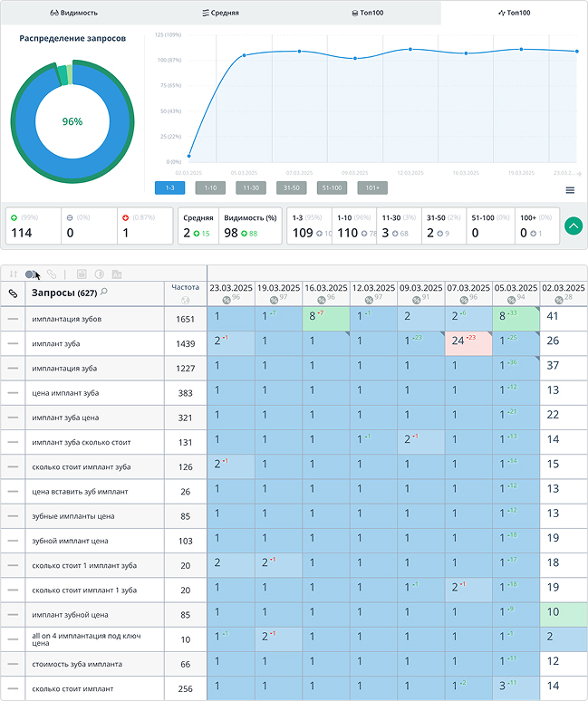588x701 pixels.
Task: Expand the row handle for имплантация зубов
Action: [13, 319]
